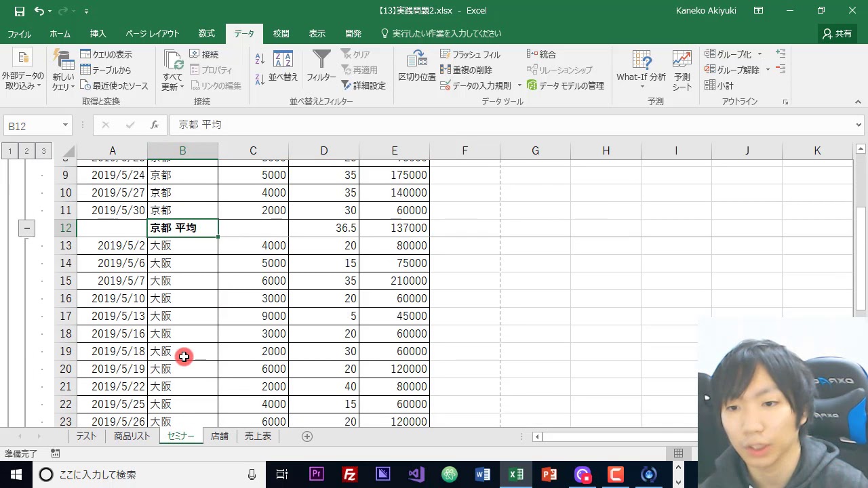Save the workbook with the floppy disk icon

(19, 11)
